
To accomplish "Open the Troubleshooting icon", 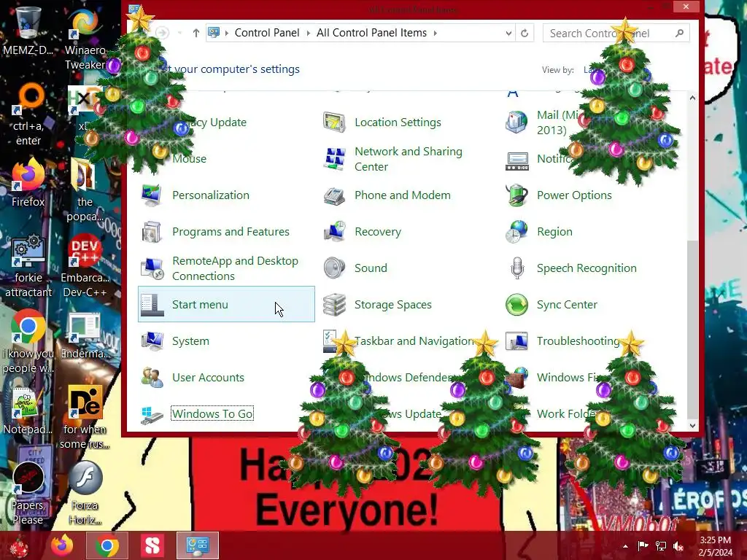I will (x=516, y=341).
